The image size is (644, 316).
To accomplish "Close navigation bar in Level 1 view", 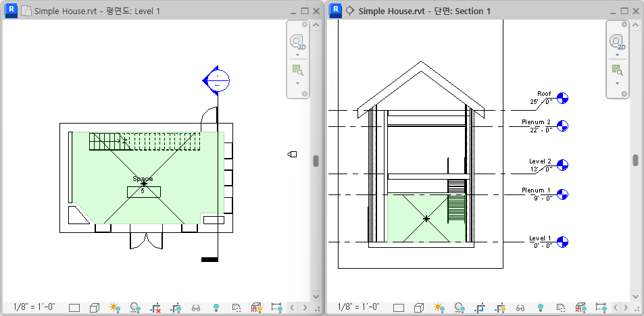I will [305, 24].
